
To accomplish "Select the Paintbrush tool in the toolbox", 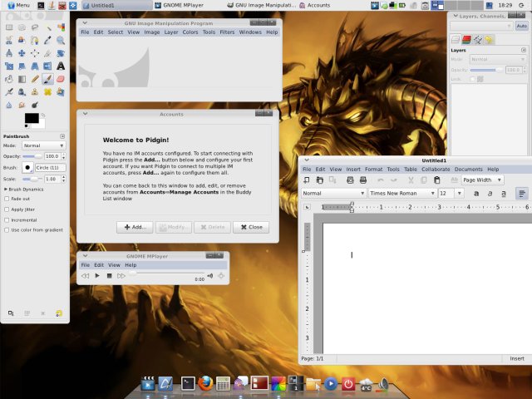I will click(48, 80).
